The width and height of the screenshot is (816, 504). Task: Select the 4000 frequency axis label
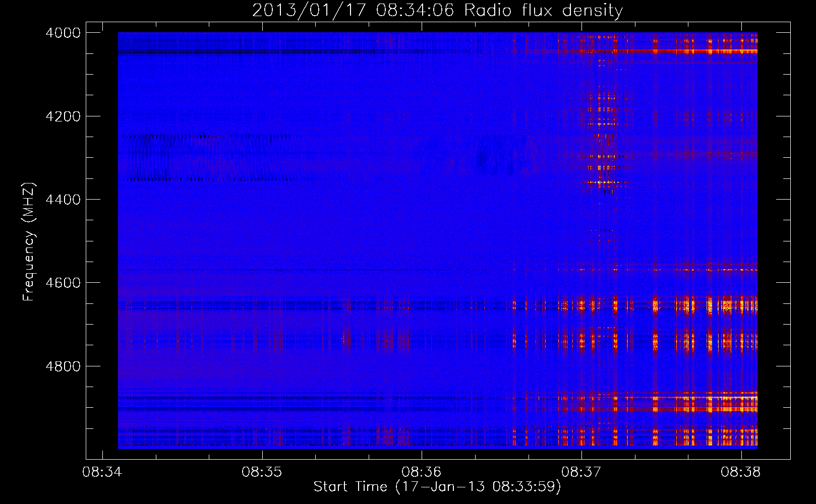(63, 33)
